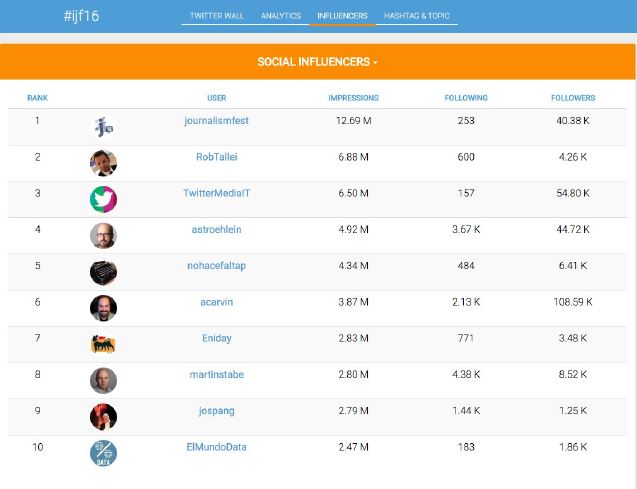
Task: Sort by the User column header
Action: pyautogui.click(x=217, y=98)
